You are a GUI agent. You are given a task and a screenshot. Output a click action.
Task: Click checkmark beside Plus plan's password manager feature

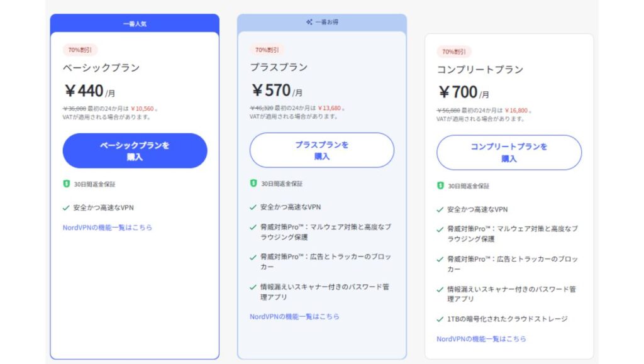[253, 287]
